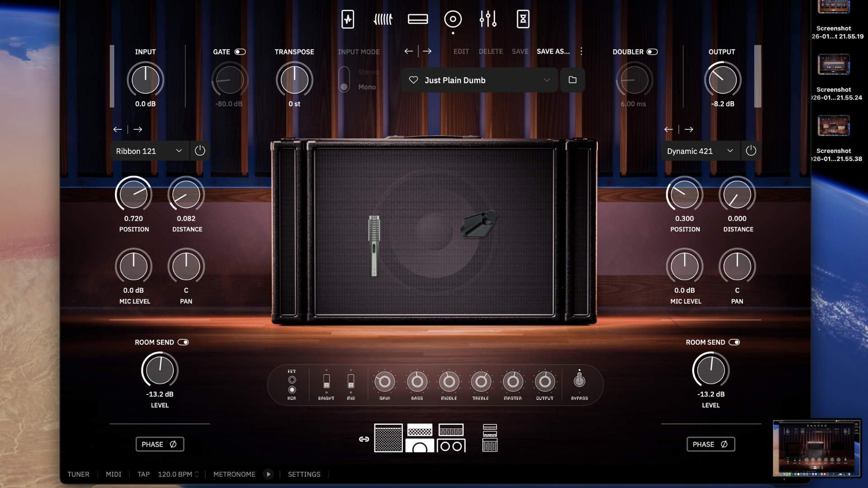Turn up the GAIN knob on the amp
Screen dimensions: 868x488
tap(385, 382)
